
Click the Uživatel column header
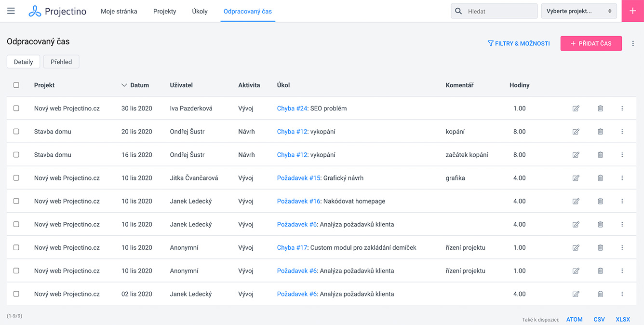click(x=181, y=85)
